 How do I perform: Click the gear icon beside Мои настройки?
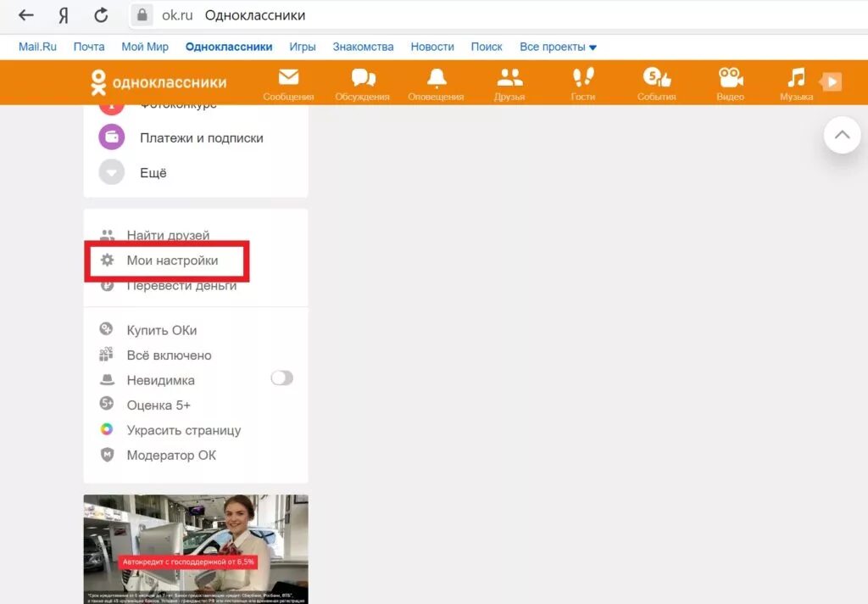coord(107,260)
